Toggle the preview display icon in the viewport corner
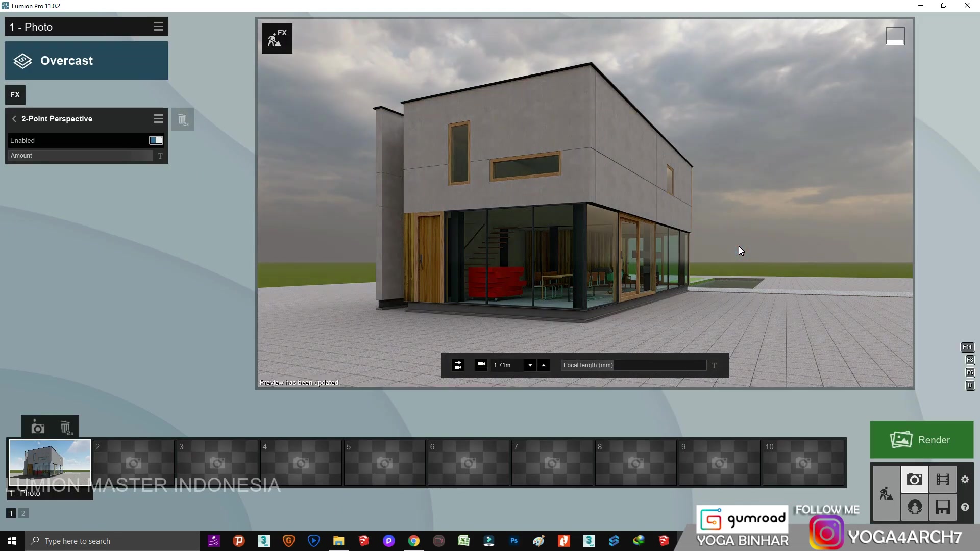Image resolution: width=980 pixels, height=551 pixels. (895, 36)
